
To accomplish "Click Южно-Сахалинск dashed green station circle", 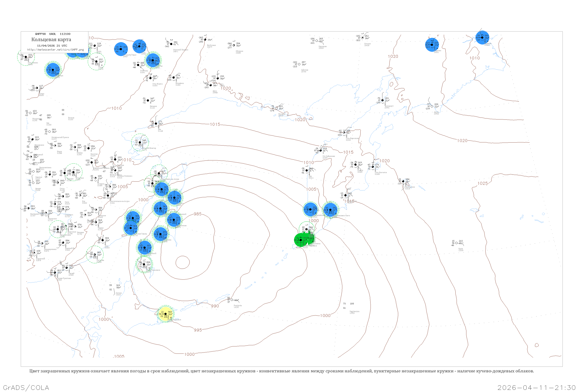I will pos(144,264).
